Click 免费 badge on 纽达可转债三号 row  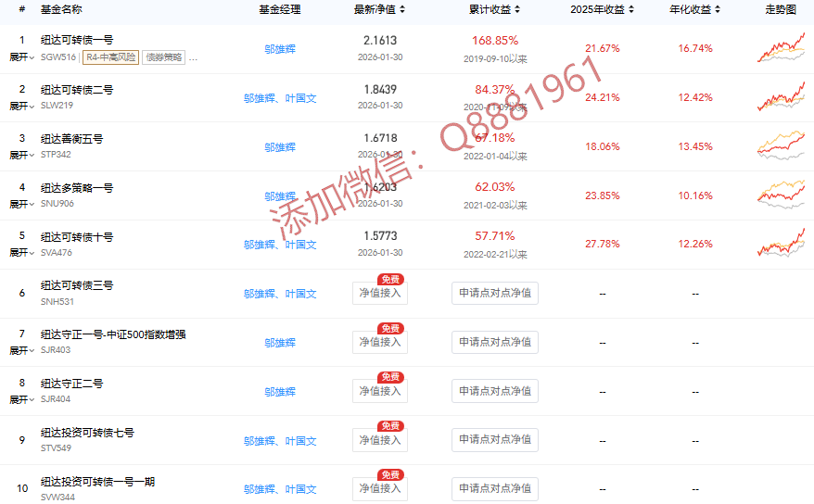[389, 279]
